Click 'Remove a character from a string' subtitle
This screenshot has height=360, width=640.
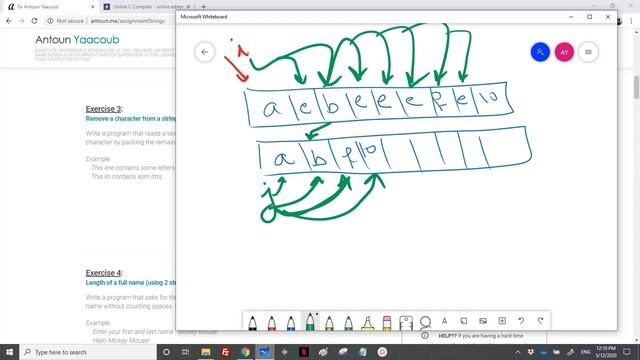click(x=131, y=119)
